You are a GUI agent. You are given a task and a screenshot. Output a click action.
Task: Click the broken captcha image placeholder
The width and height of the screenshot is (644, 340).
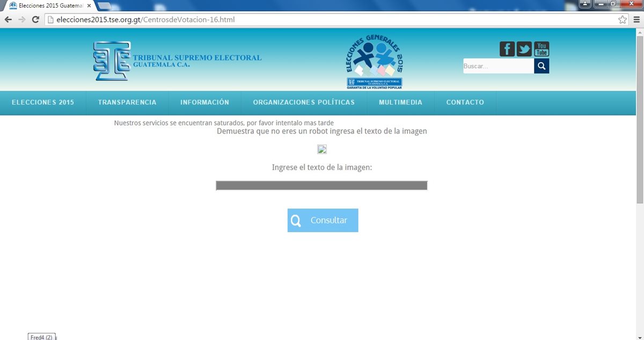tap(321, 149)
